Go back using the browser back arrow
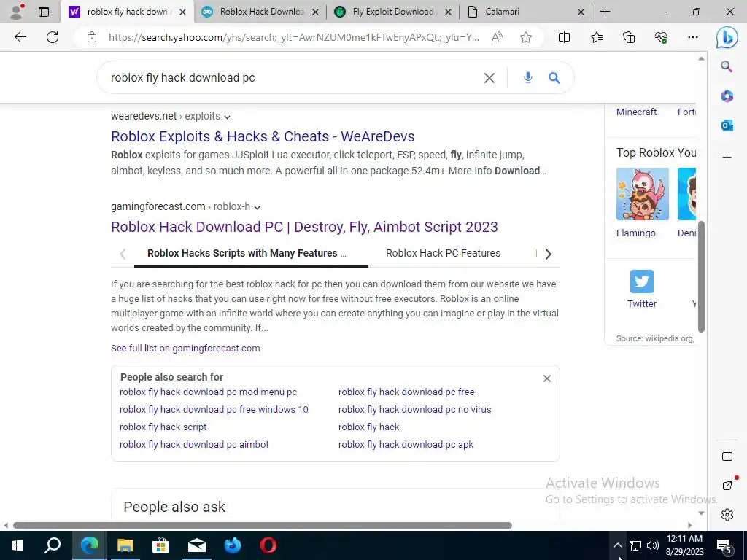This screenshot has width=747, height=560. 20,37
